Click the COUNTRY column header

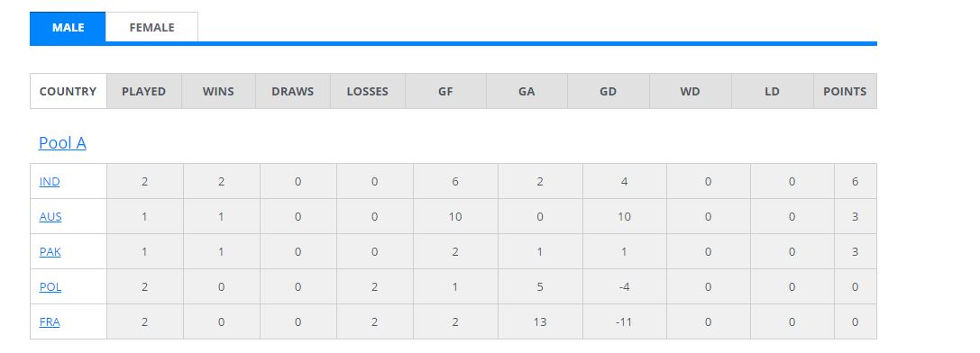click(69, 91)
